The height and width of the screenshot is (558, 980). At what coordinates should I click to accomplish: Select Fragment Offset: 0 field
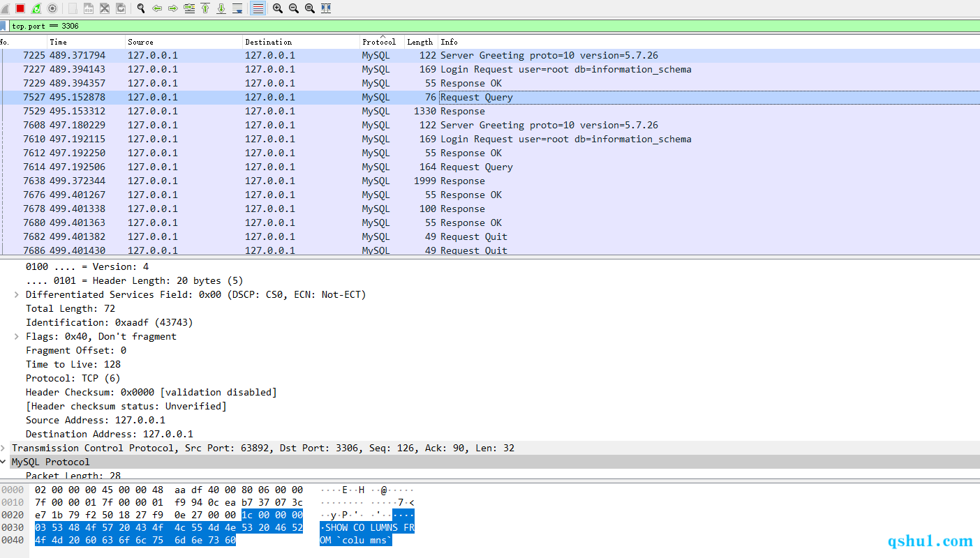click(76, 350)
